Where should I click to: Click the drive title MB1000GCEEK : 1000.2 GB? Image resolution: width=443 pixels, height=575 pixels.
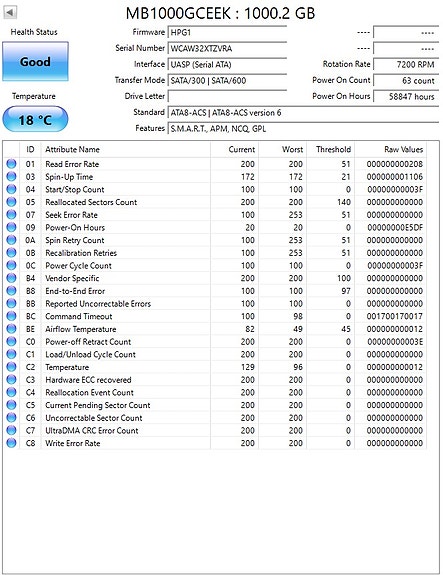click(220, 14)
